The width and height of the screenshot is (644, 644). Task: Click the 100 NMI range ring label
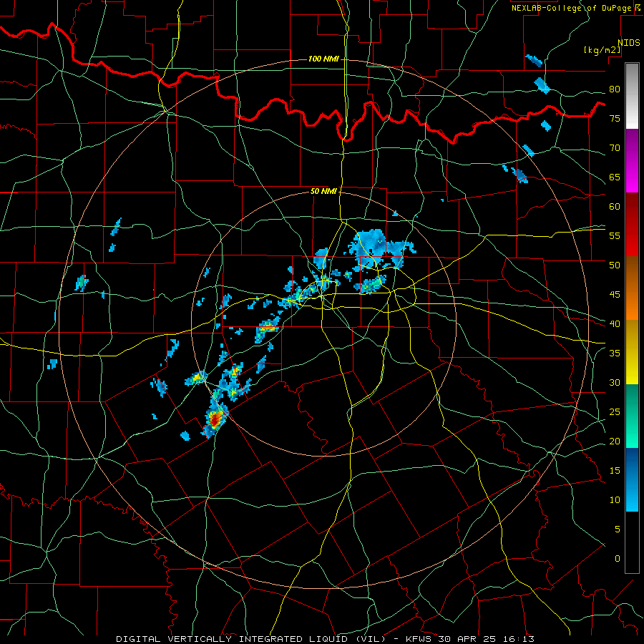click(x=323, y=59)
